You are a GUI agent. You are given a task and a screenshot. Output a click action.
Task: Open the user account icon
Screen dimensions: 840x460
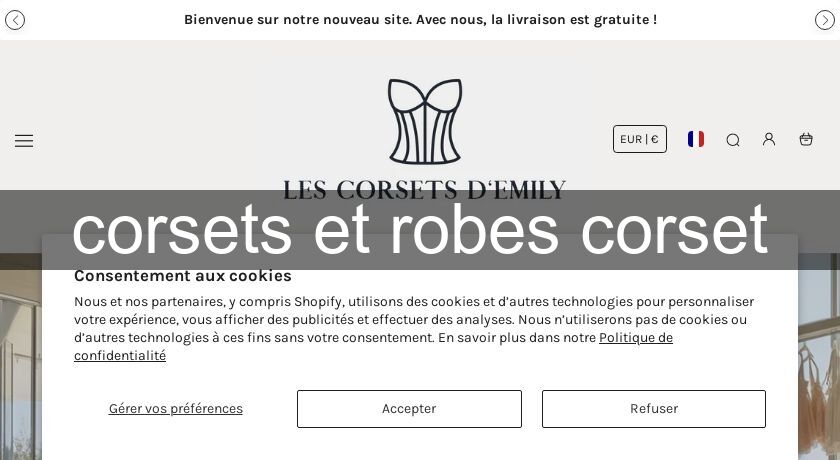(769, 139)
